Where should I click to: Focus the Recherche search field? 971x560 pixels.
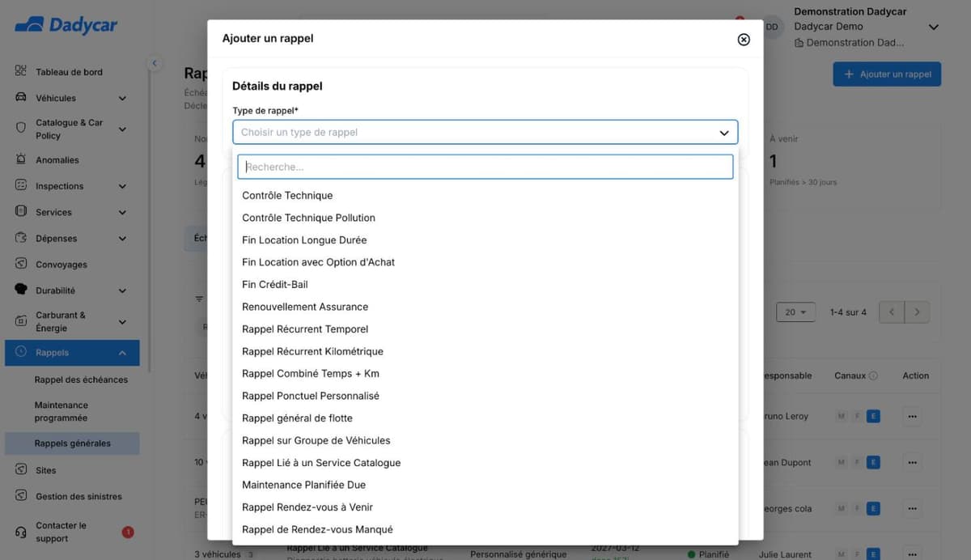485,167
